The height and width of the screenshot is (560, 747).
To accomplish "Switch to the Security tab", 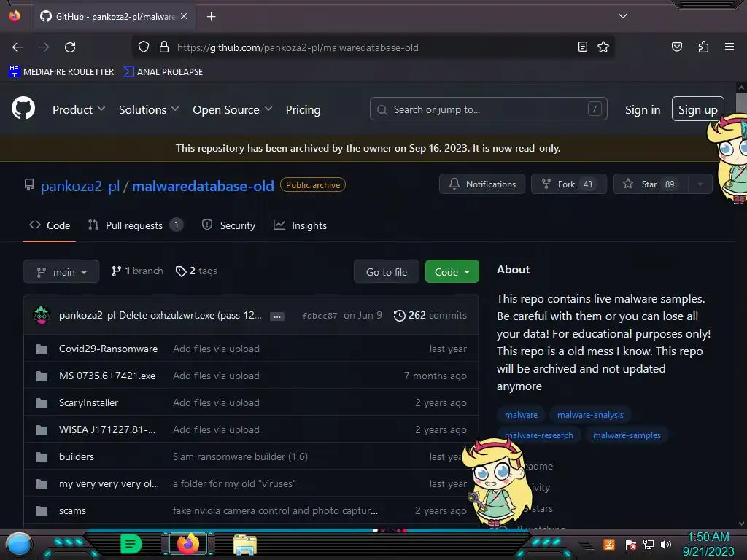I will 228,225.
